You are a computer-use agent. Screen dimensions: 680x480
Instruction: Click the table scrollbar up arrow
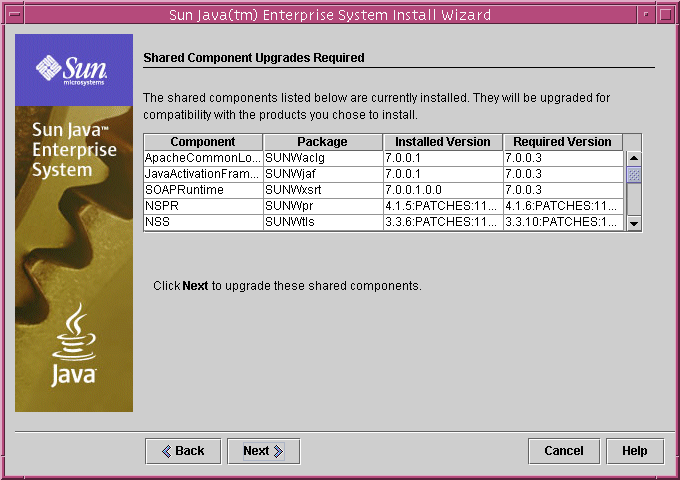[634, 158]
